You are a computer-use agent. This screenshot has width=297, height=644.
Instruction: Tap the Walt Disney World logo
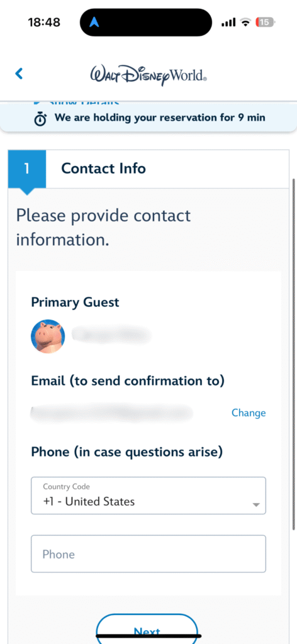click(x=148, y=74)
